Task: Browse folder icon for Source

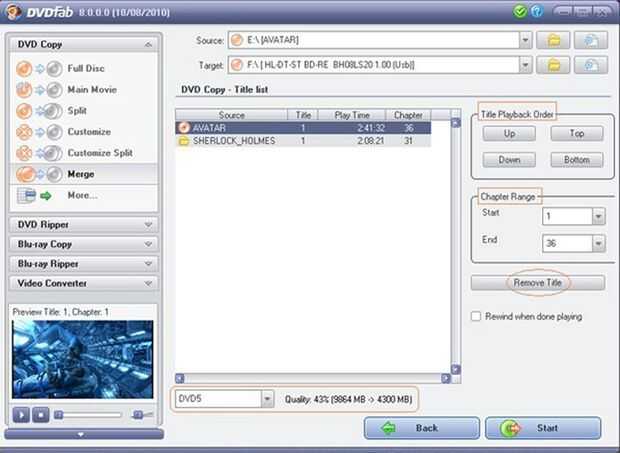Action: 553,40
